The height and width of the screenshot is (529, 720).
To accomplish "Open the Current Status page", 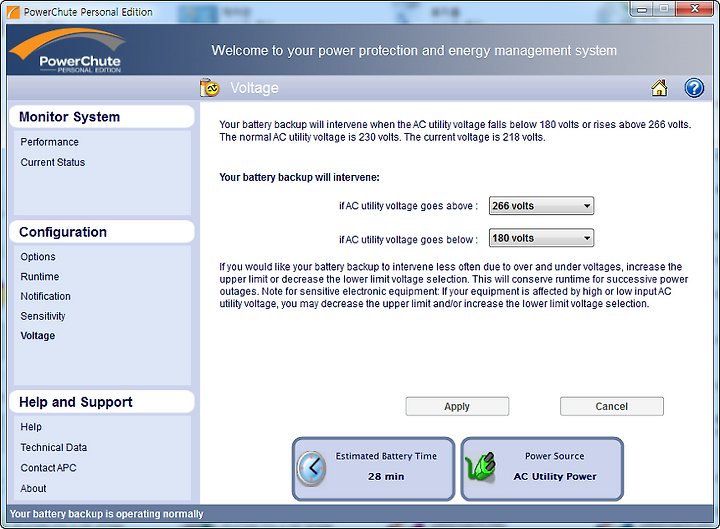I will point(52,162).
